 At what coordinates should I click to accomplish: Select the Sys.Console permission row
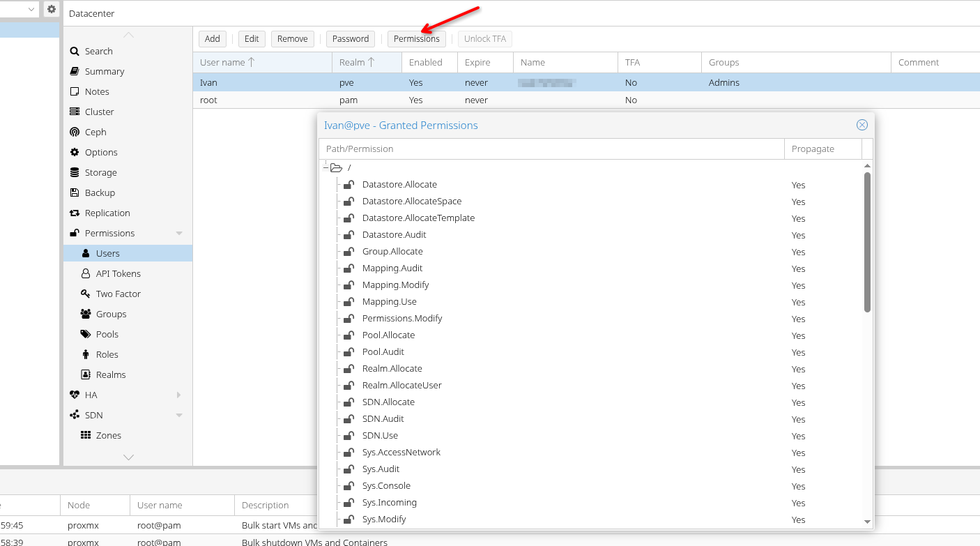[x=590, y=486]
